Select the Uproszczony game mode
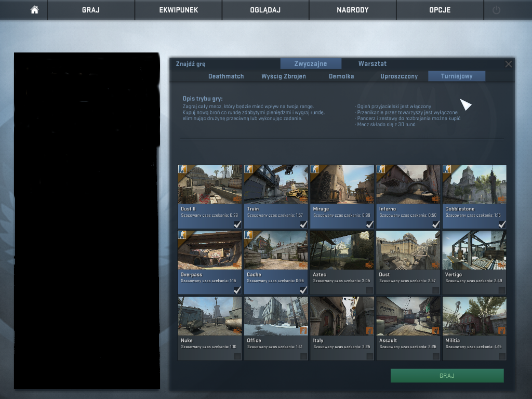This screenshot has height=399, width=532. 399,76
